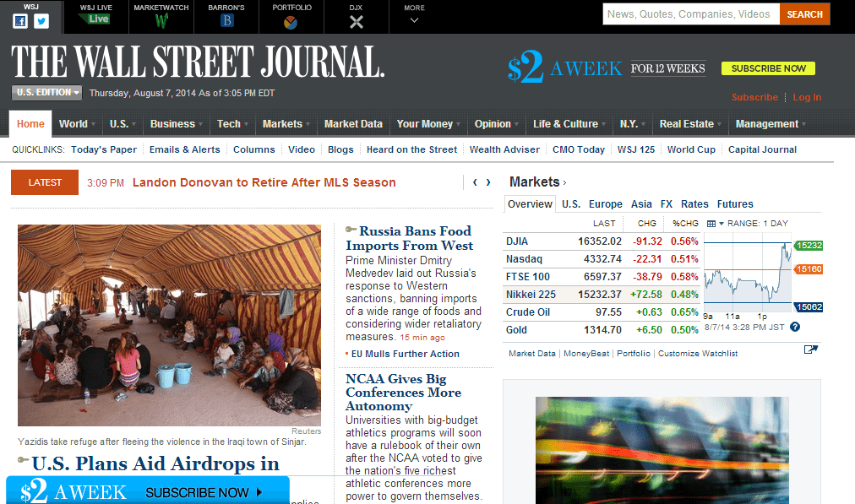Open NCAA Gives Big Conferences article
The width and height of the screenshot is (855, 504).
click(x=404, y=393)
